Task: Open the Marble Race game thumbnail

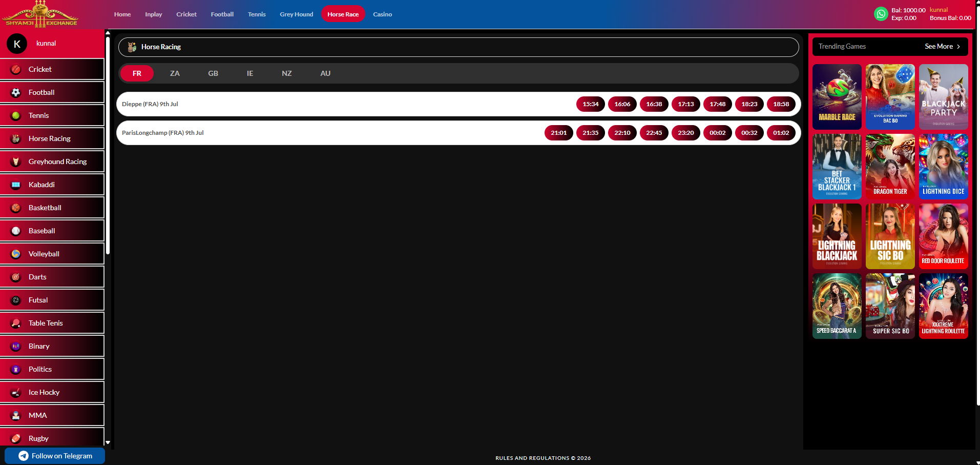Action: [x=837, y=97]
